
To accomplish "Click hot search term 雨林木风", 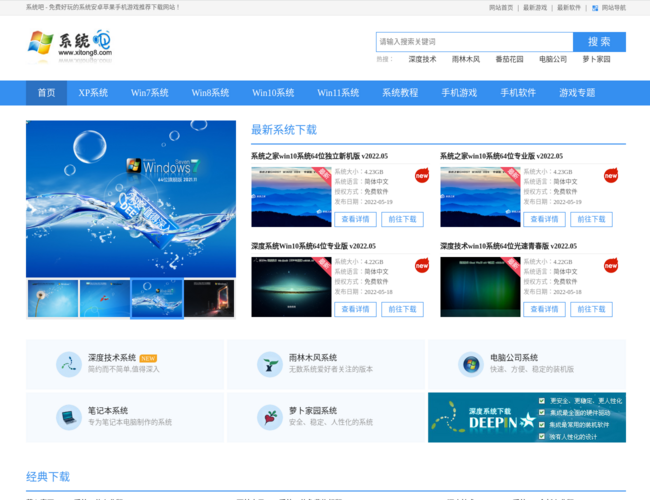I will point(466,59).
